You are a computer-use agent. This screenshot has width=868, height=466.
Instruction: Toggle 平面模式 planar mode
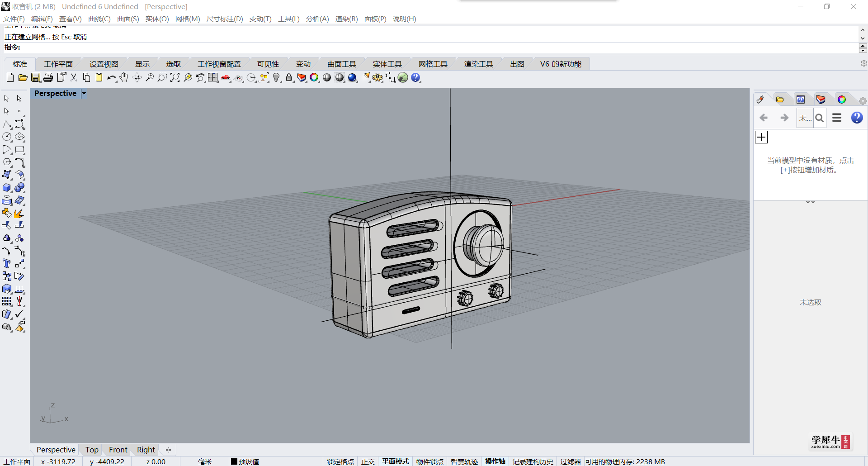pos(396,461)
